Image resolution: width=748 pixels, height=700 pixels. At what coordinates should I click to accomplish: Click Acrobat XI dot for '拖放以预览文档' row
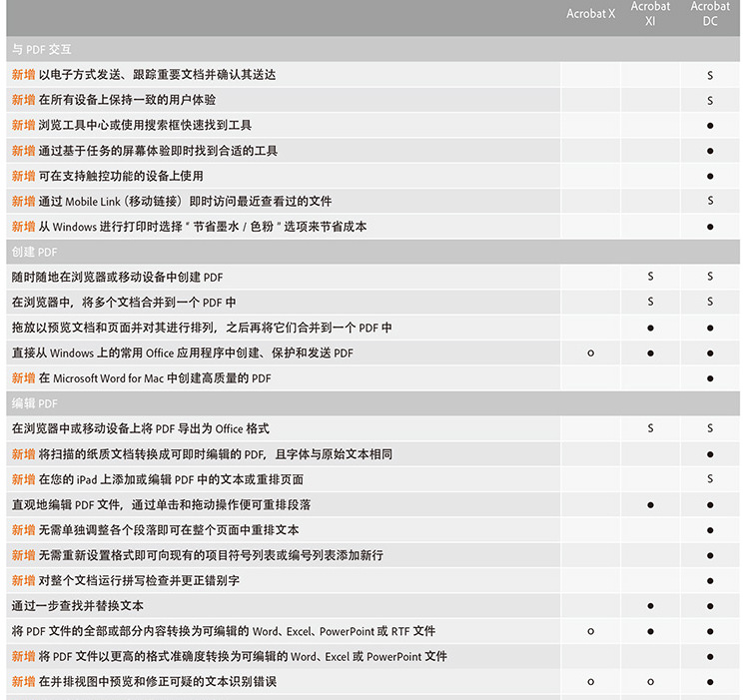(x=650, y=329)
